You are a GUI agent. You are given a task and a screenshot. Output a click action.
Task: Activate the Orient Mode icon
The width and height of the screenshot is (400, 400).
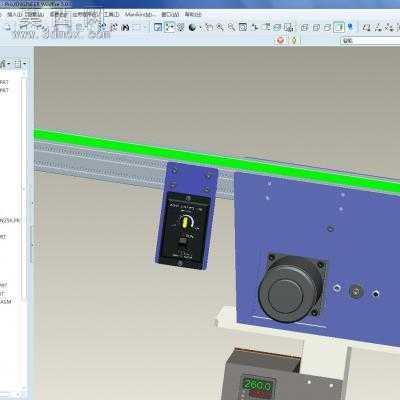pos(180,27)
